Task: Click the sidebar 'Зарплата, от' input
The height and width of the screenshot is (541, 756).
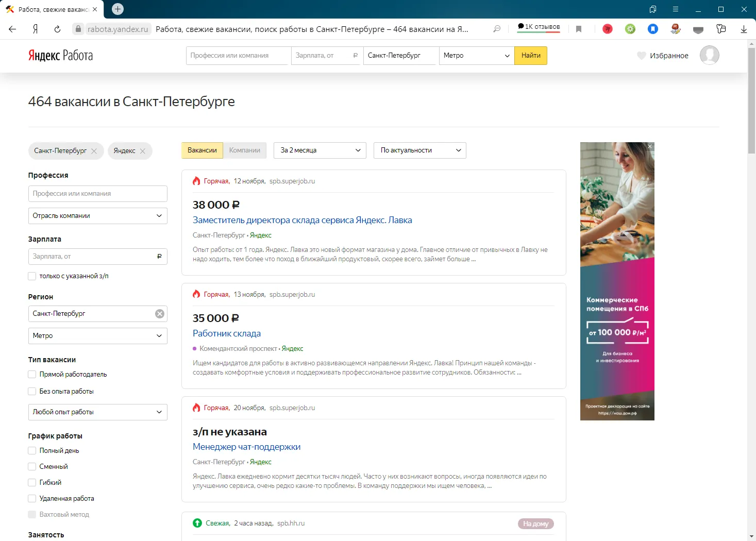Action: pos(98,257)
